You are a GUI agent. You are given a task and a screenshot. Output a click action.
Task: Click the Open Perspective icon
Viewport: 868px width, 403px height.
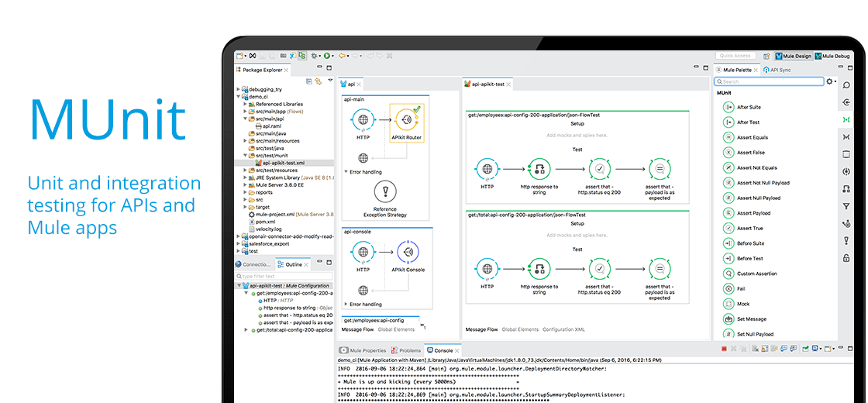click(x=766, y=56)
